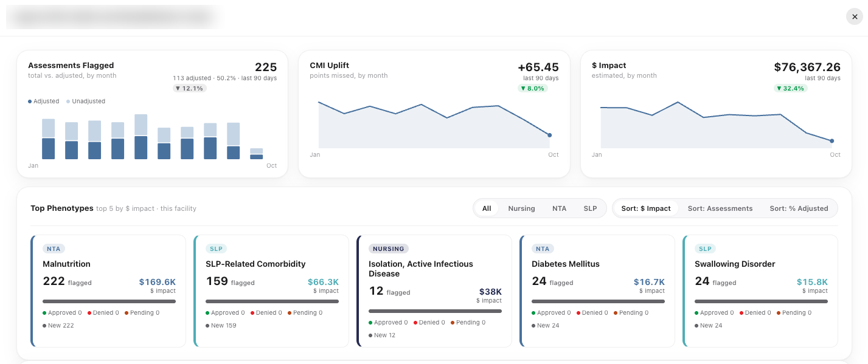Image resolution: width=868 pixels, height=364 pixels.
Task: Click the "113 adjusted · 50.2%" summary text
Action: 203,78
